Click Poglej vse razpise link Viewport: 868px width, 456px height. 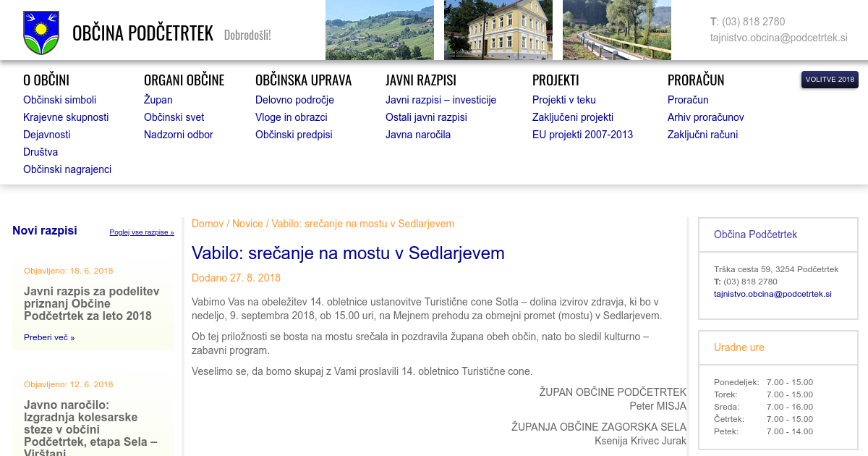[142, 232]
